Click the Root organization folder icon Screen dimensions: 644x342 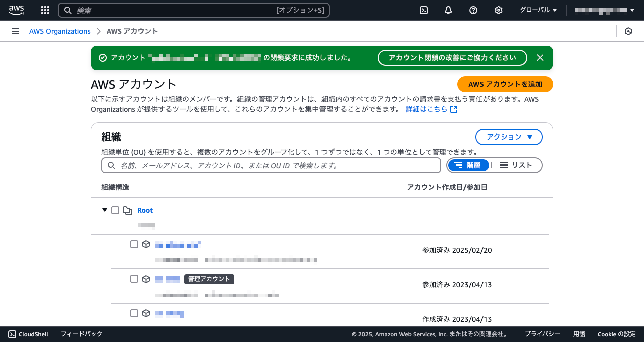128,210
